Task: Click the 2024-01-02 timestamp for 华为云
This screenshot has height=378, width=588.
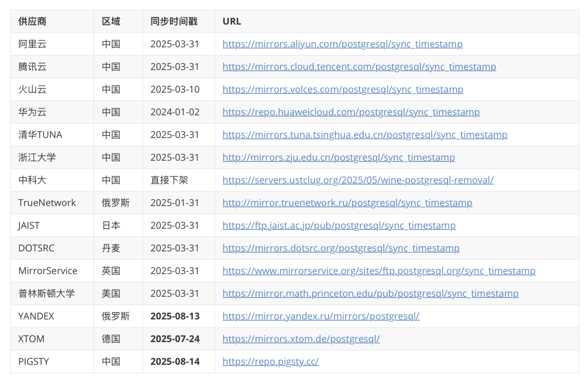Action: click(175, 112)
